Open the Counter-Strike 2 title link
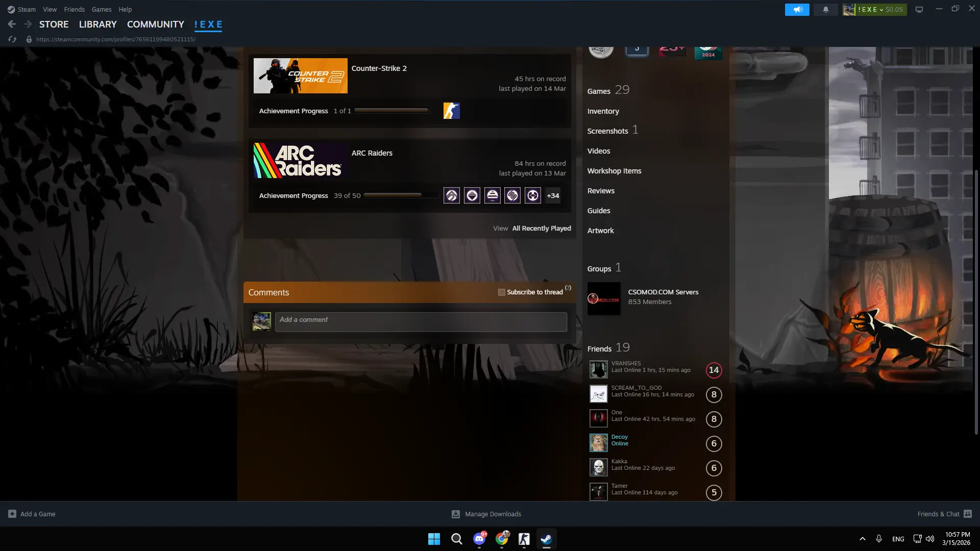The height and width of the screenshot is (551, 980). tap(379, 68)
